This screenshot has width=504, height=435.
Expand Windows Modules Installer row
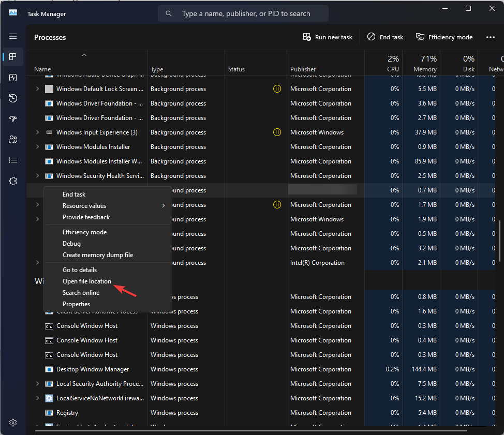38,147
